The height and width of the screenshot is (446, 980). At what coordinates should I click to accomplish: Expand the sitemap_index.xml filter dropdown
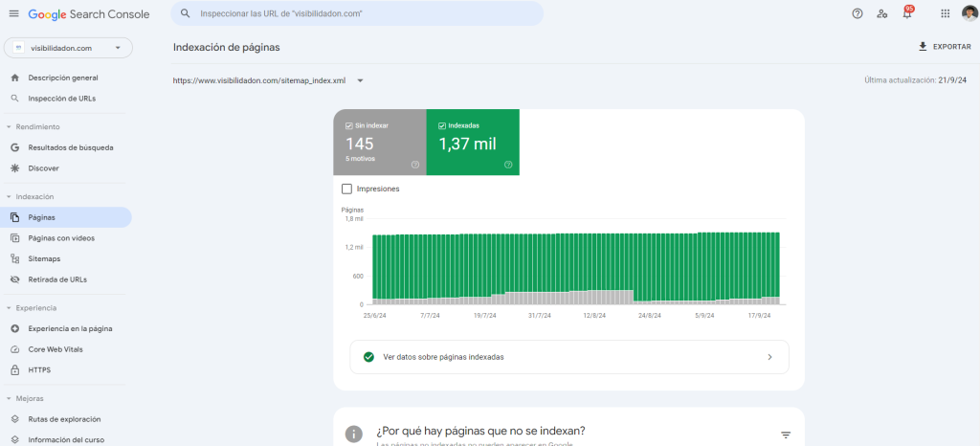tap(360, 81)
